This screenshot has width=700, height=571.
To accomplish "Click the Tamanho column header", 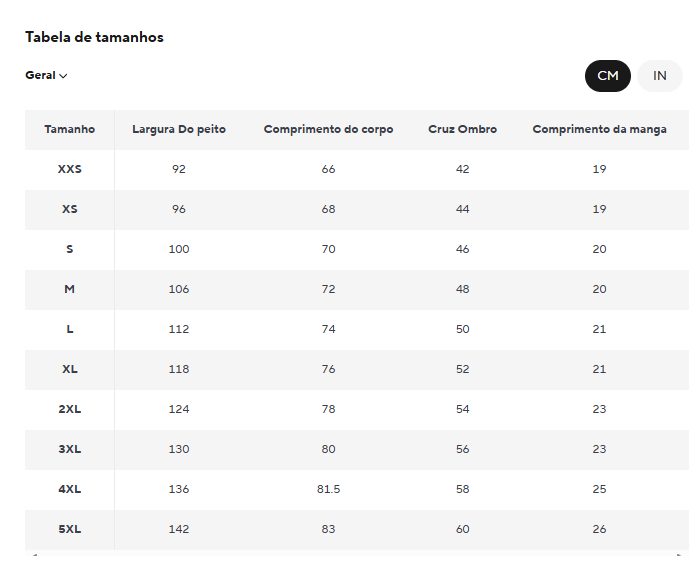I will click(x=70, y=129).
